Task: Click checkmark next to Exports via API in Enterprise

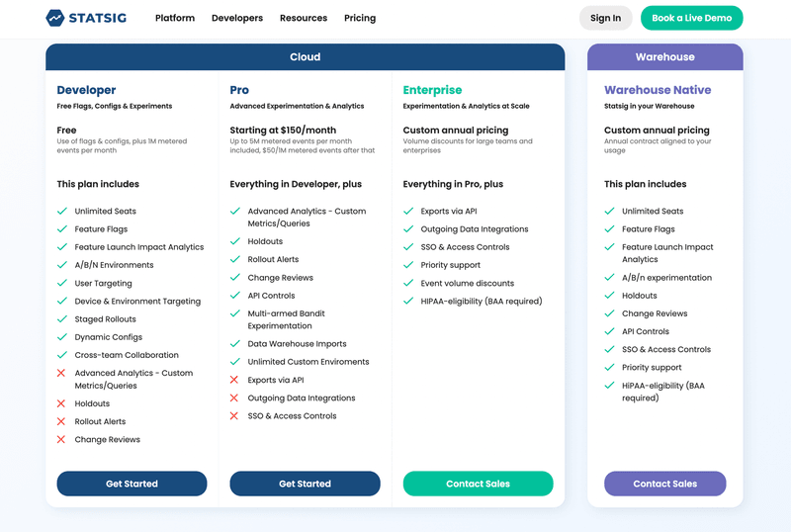Action: [408, 212]
